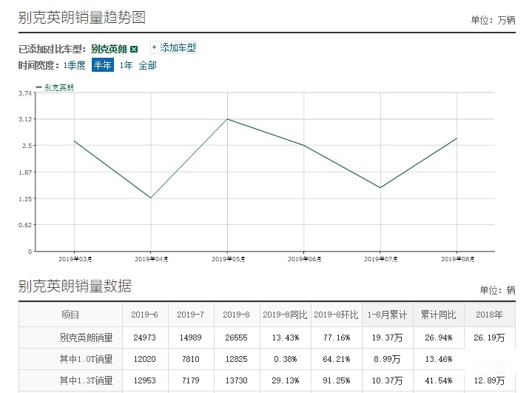Click the 项目 column header

[x=70, y=315]
